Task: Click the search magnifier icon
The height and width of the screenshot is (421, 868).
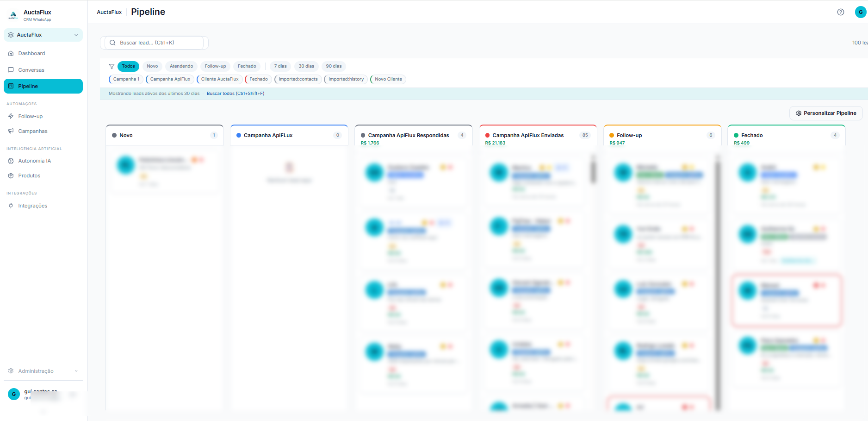Action: tap(112, 43)
